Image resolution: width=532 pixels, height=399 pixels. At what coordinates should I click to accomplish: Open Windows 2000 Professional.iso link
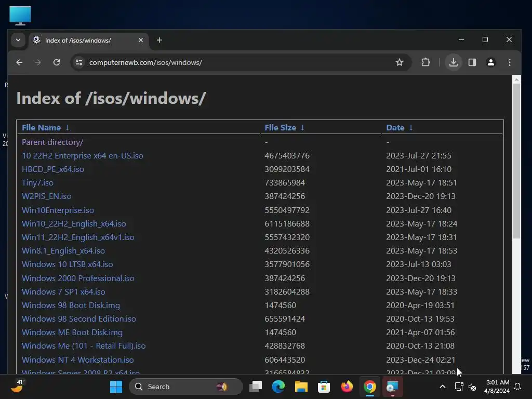point(78,278)
